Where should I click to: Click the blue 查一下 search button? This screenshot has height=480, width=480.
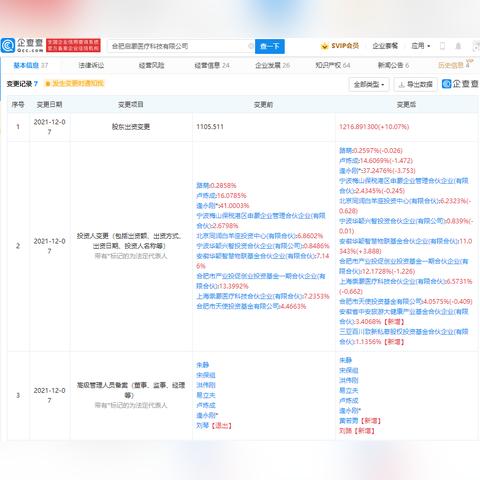(270, 46)
